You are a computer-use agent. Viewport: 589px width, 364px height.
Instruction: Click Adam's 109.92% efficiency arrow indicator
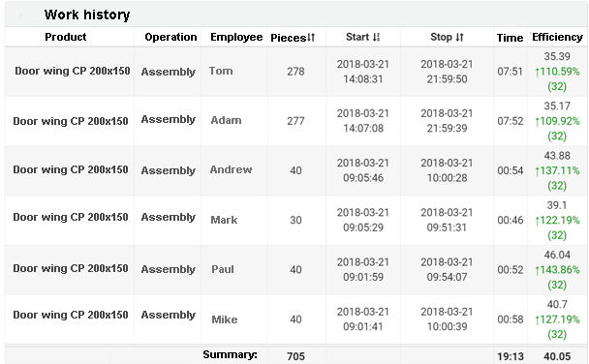point(537,122)
